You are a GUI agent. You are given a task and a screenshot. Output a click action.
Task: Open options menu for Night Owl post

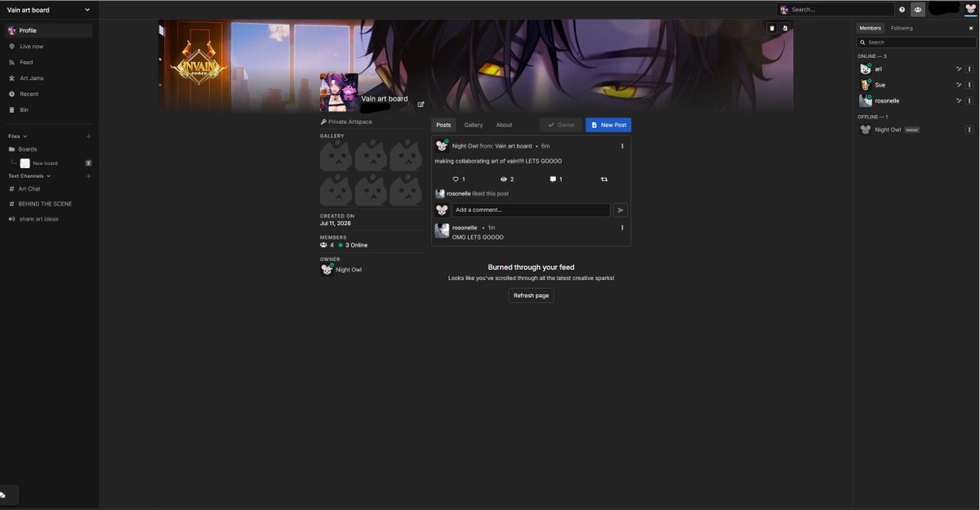(x=622, y=146)
